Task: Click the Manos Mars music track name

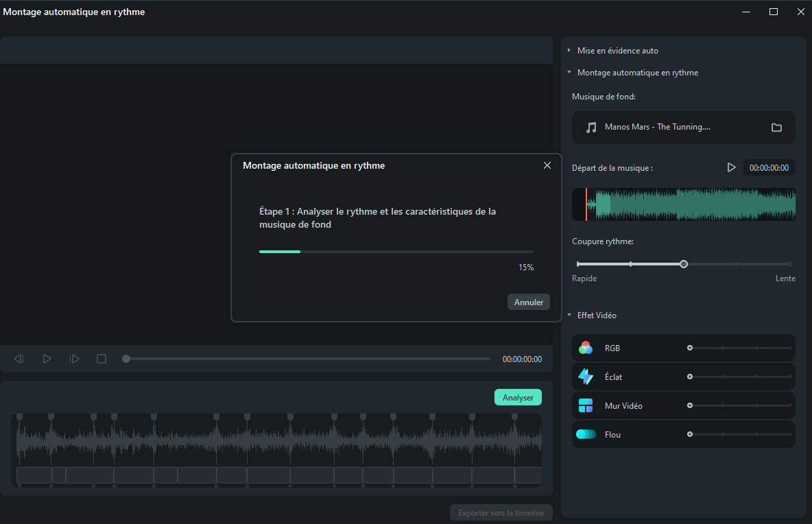Action: (x=657, y=127)
